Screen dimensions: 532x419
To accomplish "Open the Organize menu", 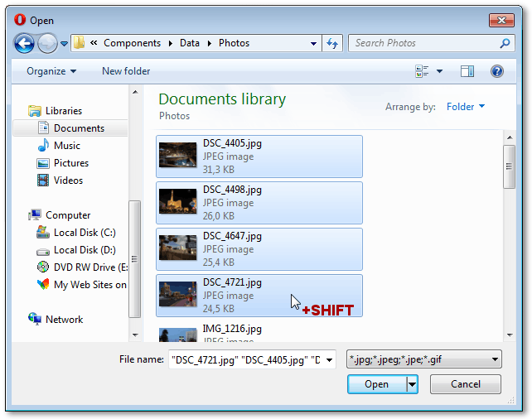I will click(x=51, y=71).
